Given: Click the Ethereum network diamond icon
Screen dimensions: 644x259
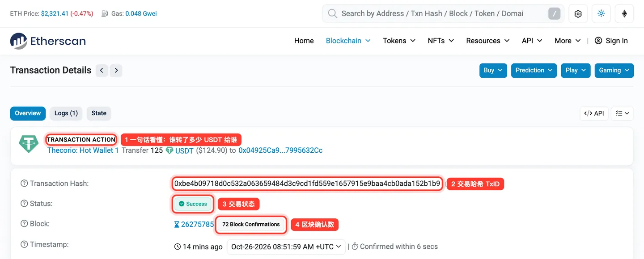Looking at the screenshot, I should 624,13.
